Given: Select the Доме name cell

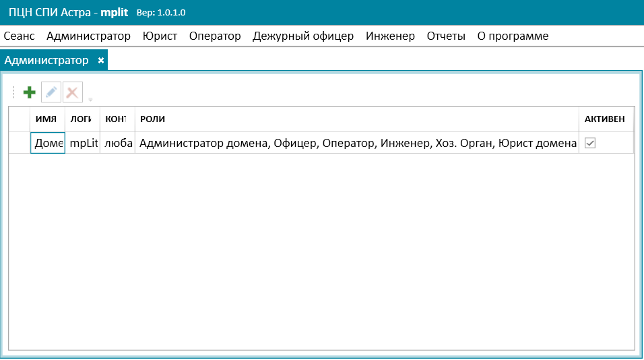Looking at the screenshot, I should (48, 143).
